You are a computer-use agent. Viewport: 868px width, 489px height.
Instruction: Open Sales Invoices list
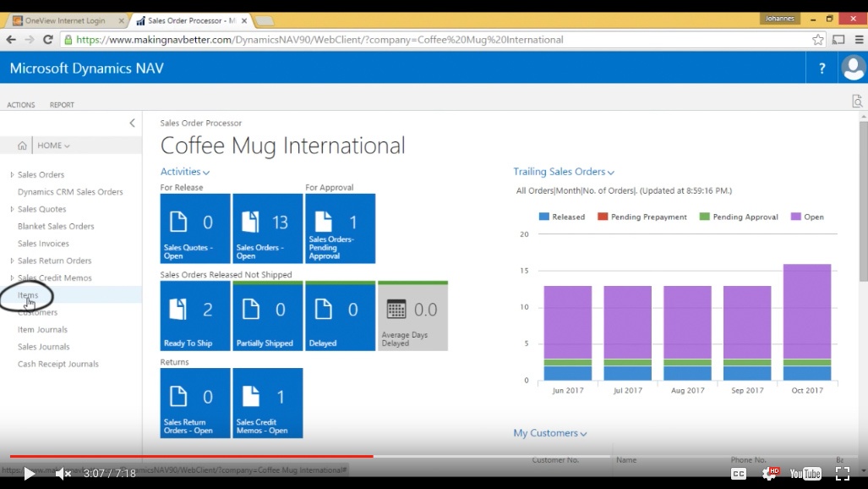[x=43, y=244]
